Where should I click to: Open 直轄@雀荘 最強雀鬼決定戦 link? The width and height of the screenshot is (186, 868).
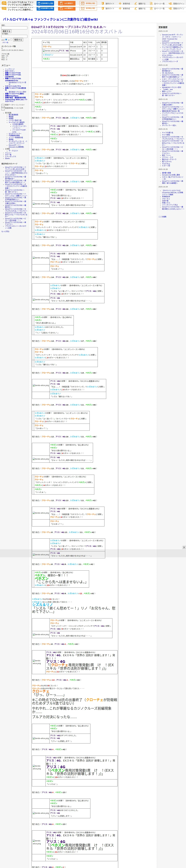15,98
